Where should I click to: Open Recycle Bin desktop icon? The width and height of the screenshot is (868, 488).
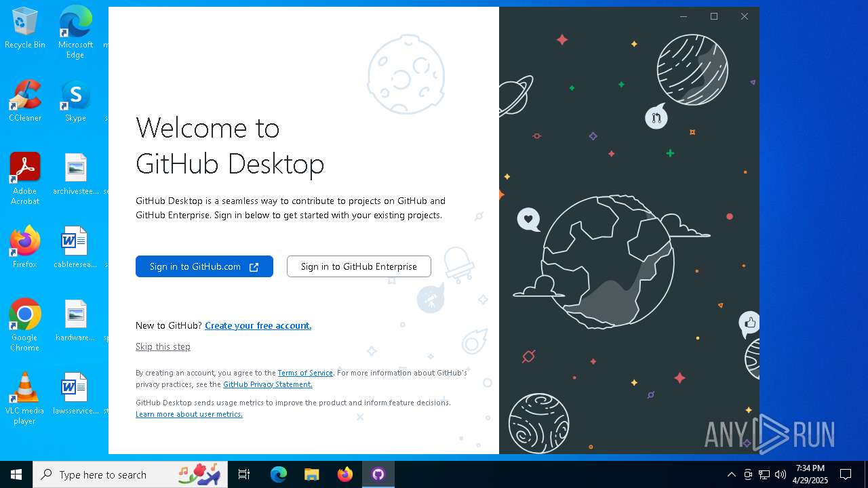25,28
